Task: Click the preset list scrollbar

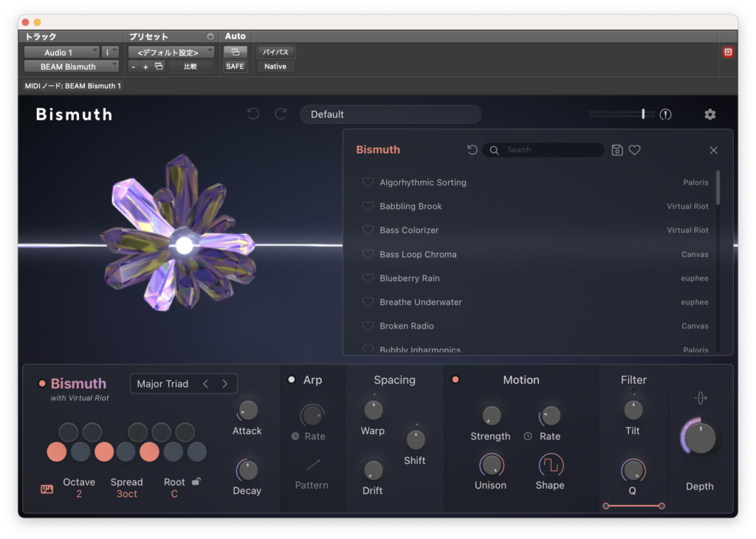Action: (718, 188)
